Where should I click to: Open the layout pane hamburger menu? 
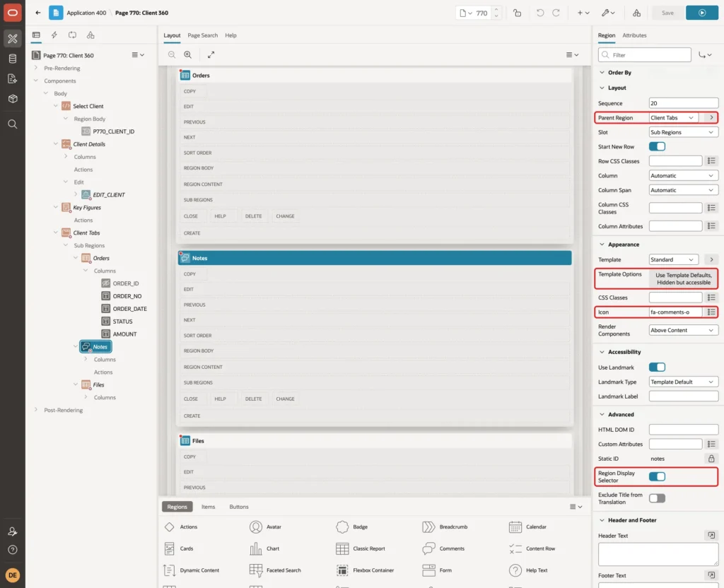pos(572,54)
